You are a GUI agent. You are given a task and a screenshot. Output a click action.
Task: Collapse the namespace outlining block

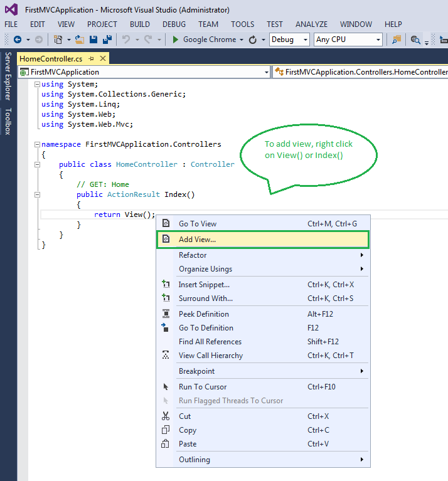pyautogui.click(x=37, y=144)
